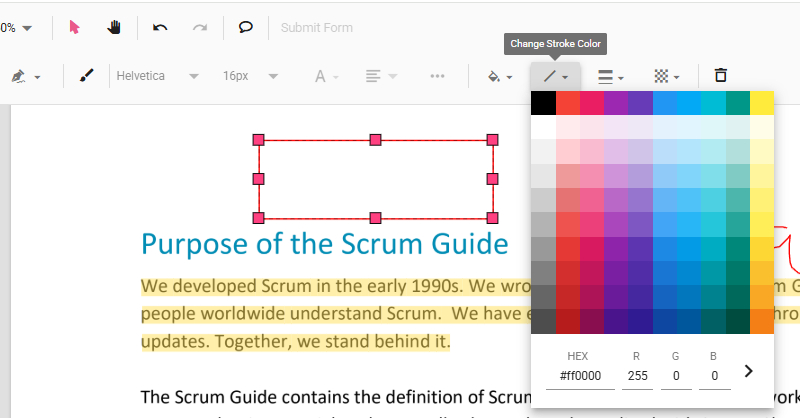The image size is (800, 418).
Task: Pick the black swatch in palette
Action: pos(543,103)
